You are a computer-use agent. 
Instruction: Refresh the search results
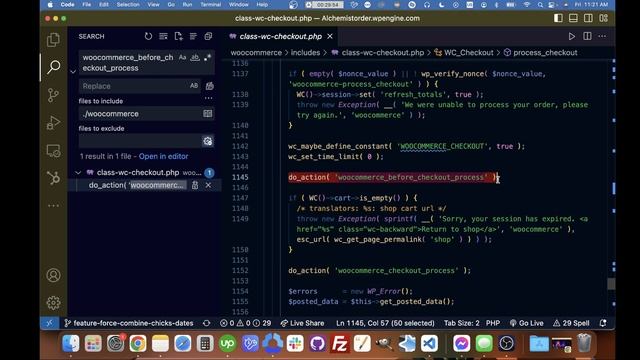(148, 36)
